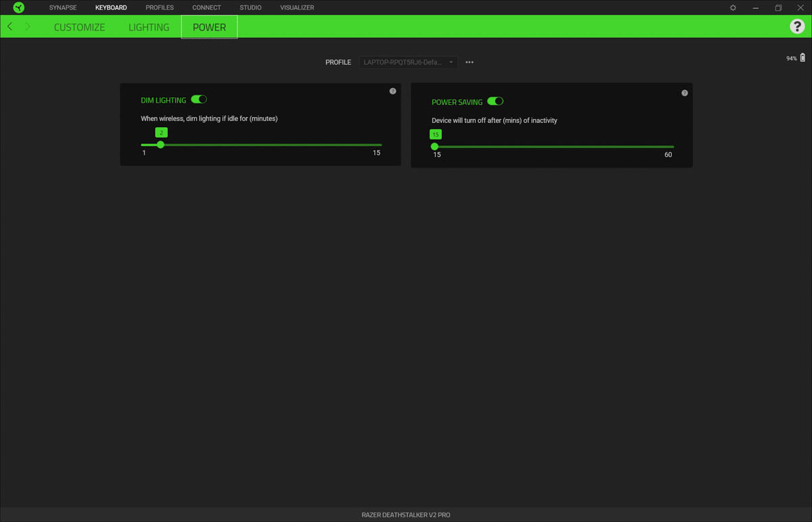Select the Power subtab
Image resolution: width=812 pixels, height=522 pixels.
(209, 27)
